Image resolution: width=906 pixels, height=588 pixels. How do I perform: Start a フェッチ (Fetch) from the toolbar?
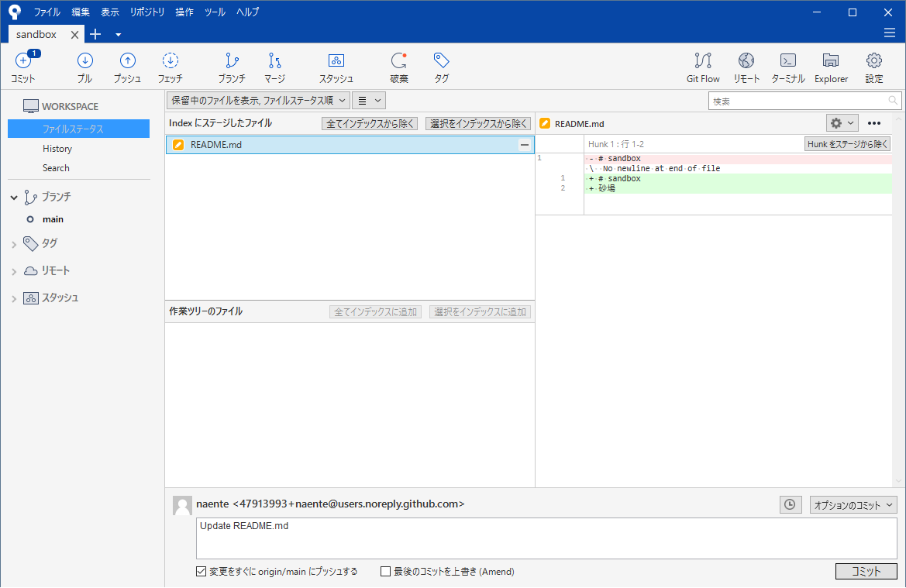pos(170,67)
